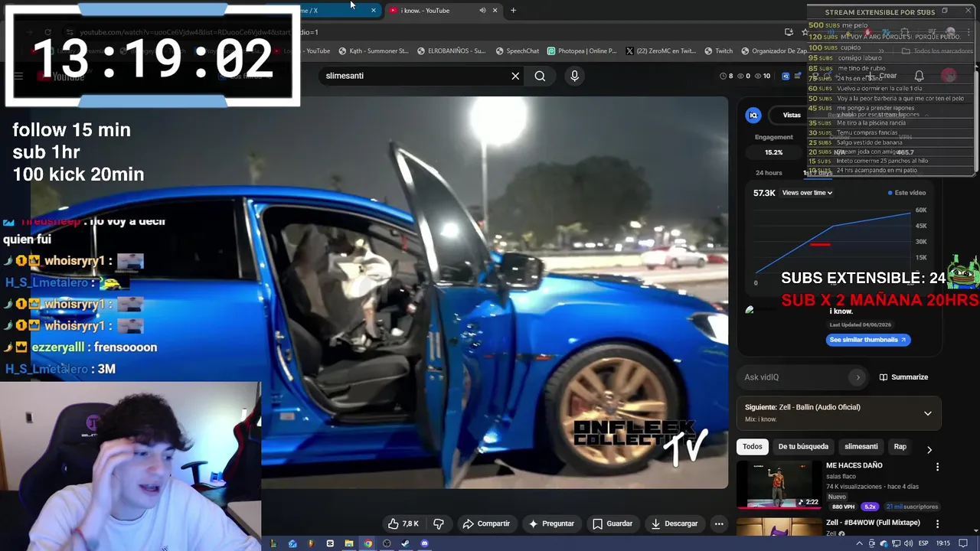
Task: Open the Organizador De Zap bookmark
Action: click(775, 51)
